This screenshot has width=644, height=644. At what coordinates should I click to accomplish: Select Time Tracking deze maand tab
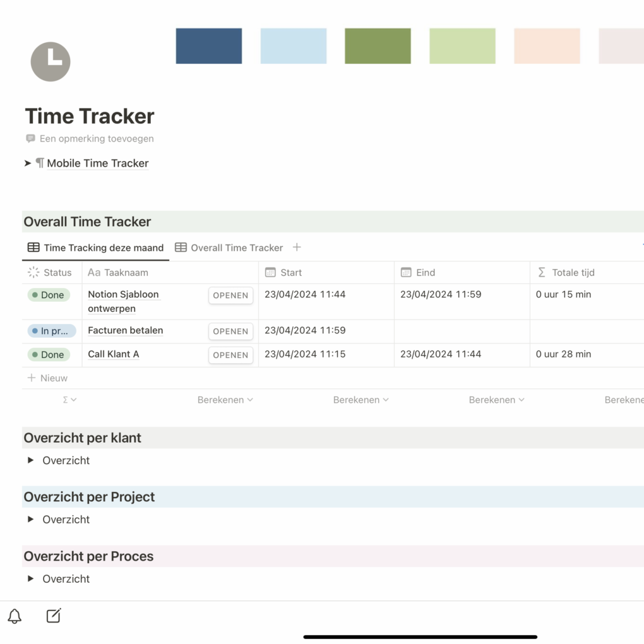tap(95, 247)
